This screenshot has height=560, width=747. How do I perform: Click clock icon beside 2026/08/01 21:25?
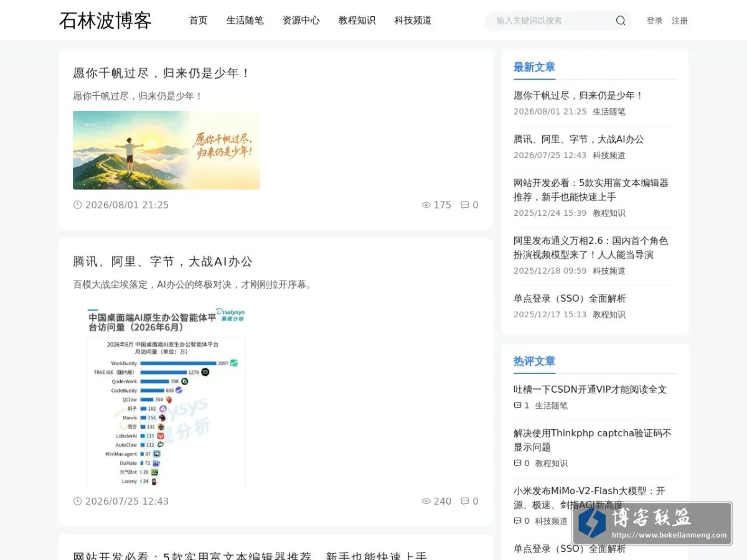point(78,205)
